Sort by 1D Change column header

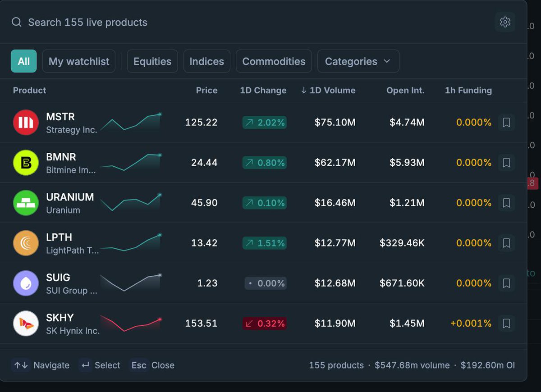pyautogui.click(x=263, y=90)
